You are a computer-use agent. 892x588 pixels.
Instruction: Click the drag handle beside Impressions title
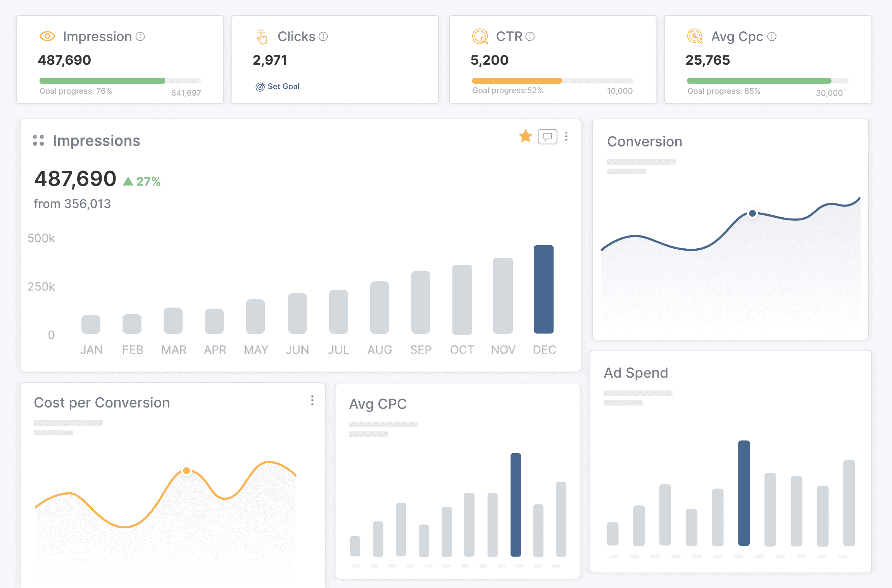click(x=38, y=141)
